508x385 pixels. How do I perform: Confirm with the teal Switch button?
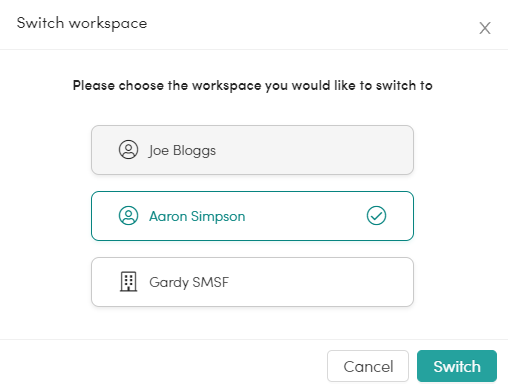(457, 366)
